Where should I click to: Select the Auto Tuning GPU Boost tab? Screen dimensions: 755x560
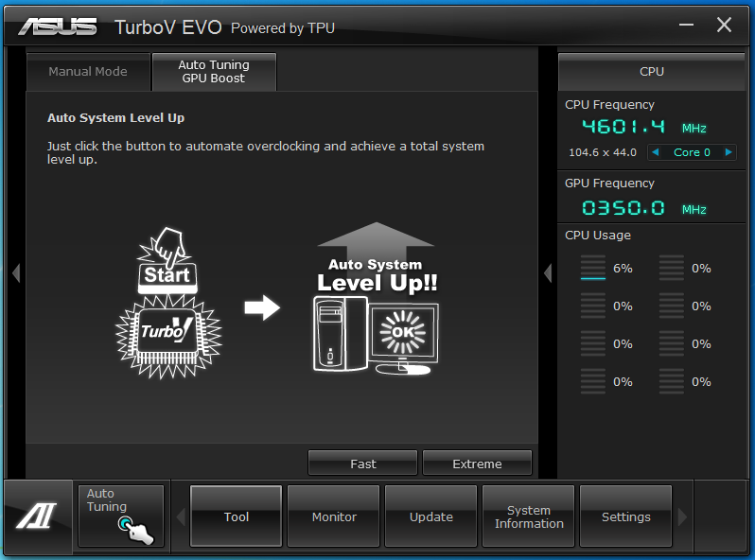[x=214, y=72]
